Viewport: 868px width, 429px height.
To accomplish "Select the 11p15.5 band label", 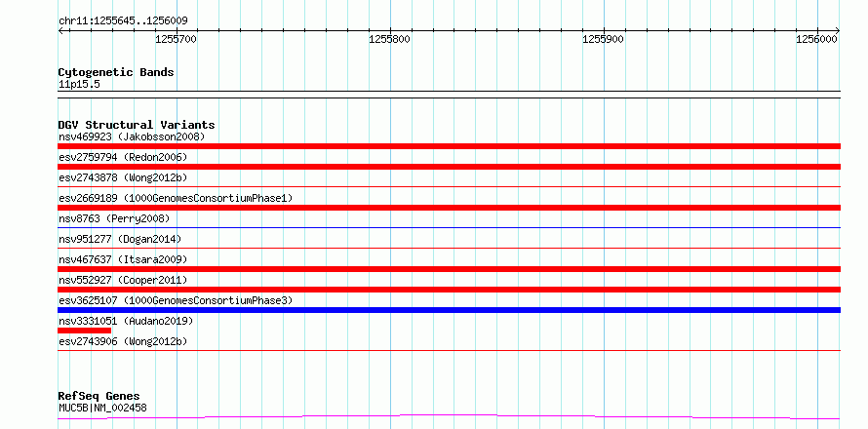I will point(79,85).
